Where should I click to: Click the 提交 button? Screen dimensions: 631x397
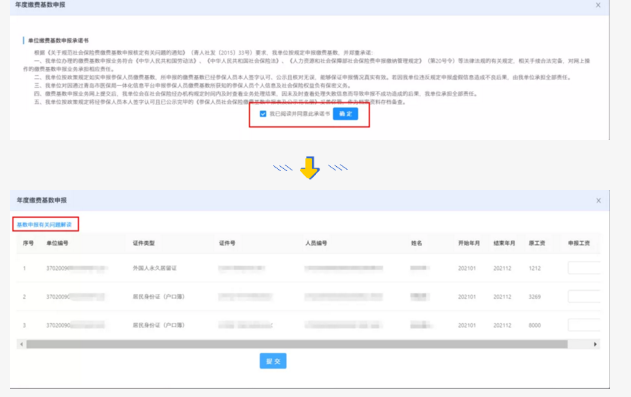[x=273, y=361]
